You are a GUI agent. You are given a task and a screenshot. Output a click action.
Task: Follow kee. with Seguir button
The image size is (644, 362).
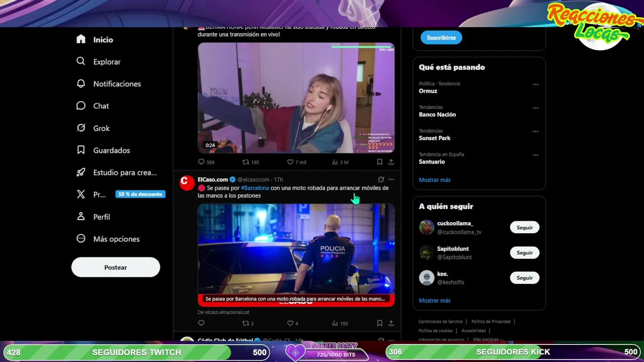pos(525,278)
